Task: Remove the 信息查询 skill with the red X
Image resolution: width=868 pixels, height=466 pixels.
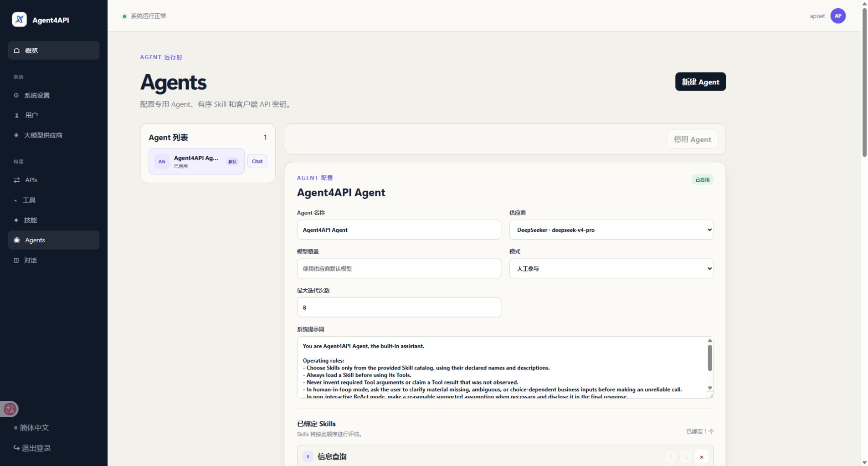Action: [701, 457]
